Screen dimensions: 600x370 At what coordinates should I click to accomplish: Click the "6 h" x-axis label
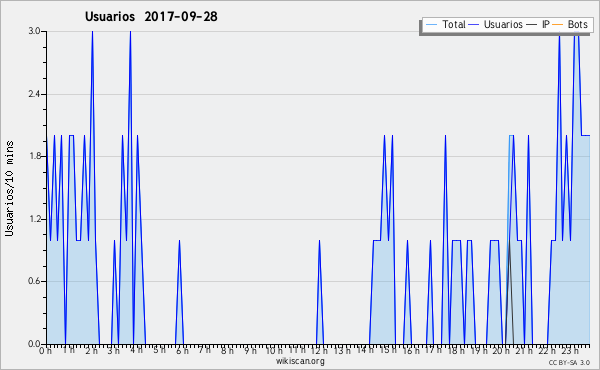click(182, 351)
